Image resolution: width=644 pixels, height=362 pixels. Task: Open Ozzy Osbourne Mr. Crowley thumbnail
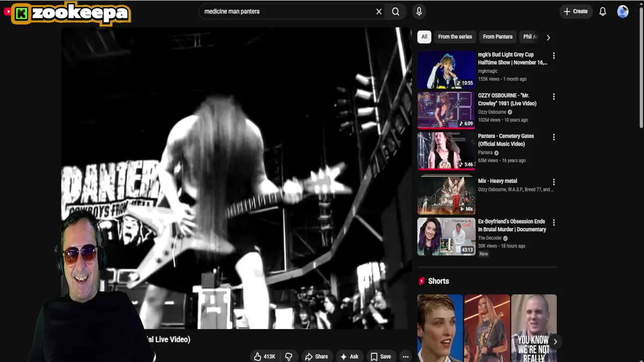(x=446, y=110)
